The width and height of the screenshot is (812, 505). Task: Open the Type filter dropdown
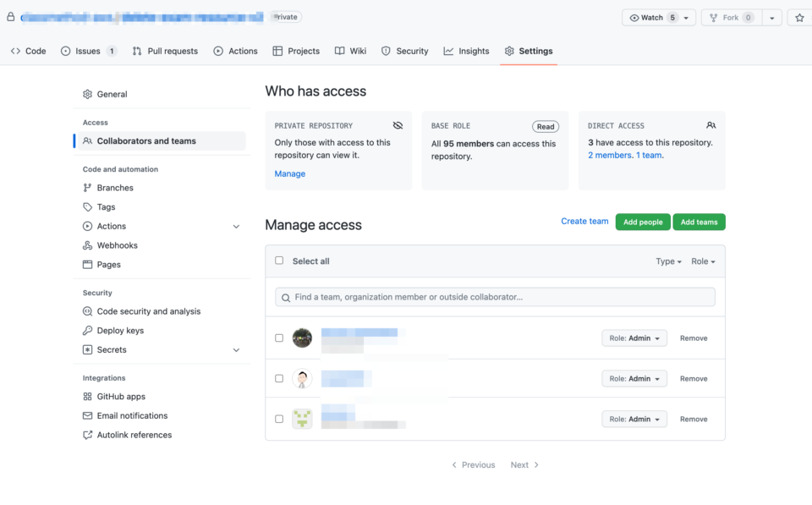(668, 261)
